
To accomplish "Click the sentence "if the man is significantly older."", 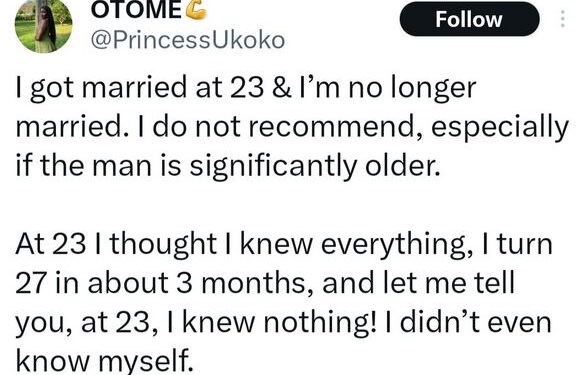I will [x=228, y=166].
